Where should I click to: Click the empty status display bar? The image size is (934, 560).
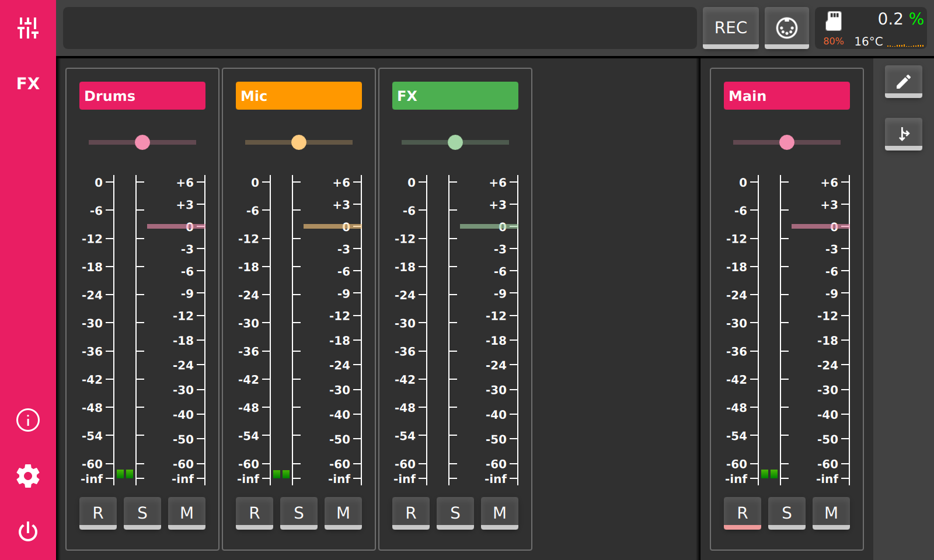click(380, 28)
